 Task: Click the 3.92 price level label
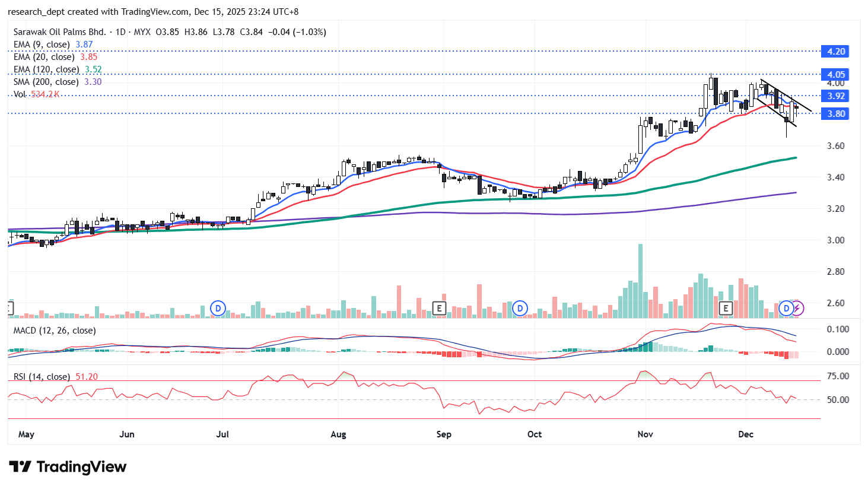click(835, 96)
